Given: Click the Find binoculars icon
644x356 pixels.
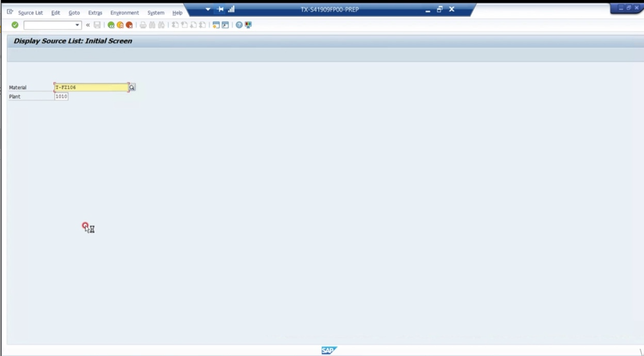Looking at the screenshot, I should tap(152, 25).
